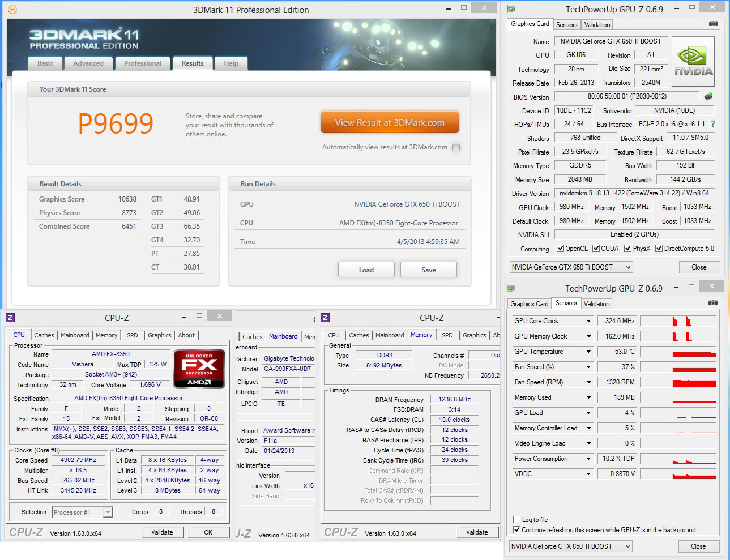Expand the Memory Controller Load sensor dropdown

tap(588, 428)
